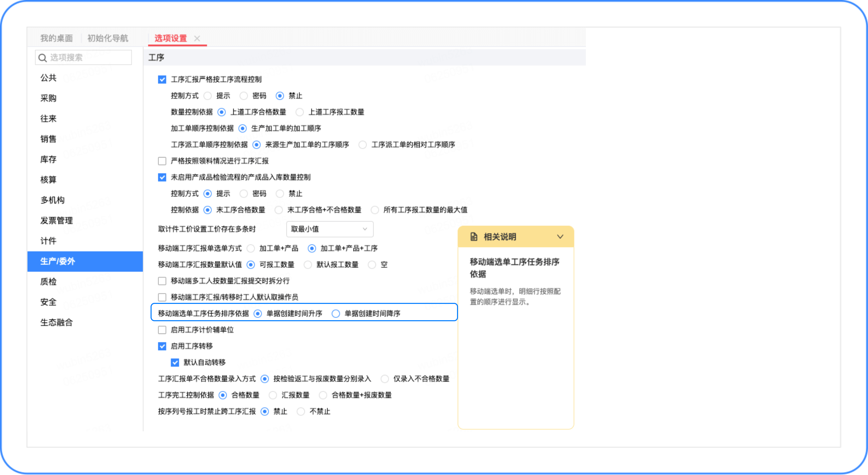This screenshot has height=475, width=868.
Task: Click the document icon beside 相关说明
Action: click(x=474, y=236)
